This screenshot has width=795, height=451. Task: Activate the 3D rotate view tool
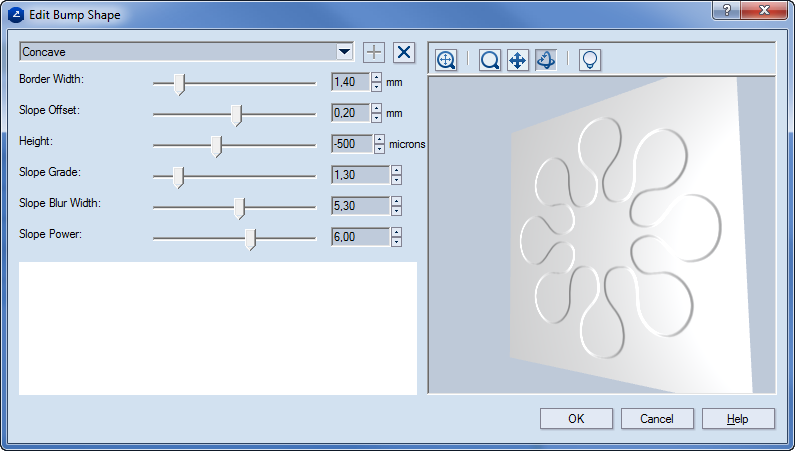tap(546, 60)
